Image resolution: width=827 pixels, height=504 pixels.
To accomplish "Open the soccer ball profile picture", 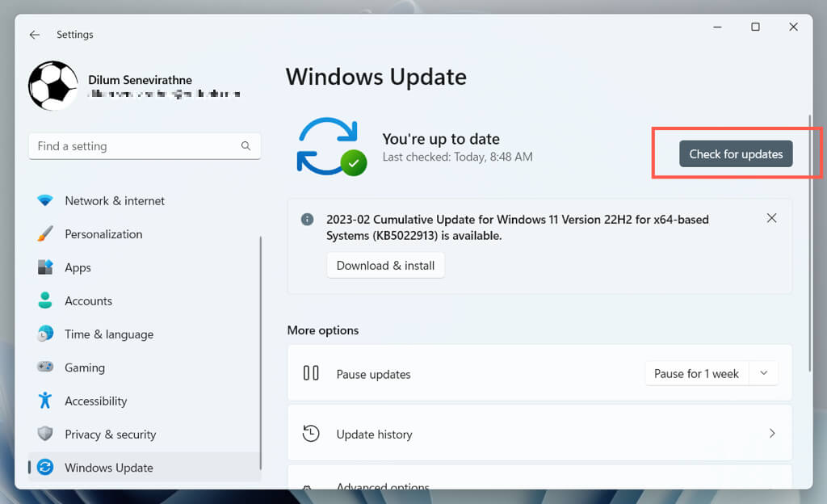I will 53,86.
